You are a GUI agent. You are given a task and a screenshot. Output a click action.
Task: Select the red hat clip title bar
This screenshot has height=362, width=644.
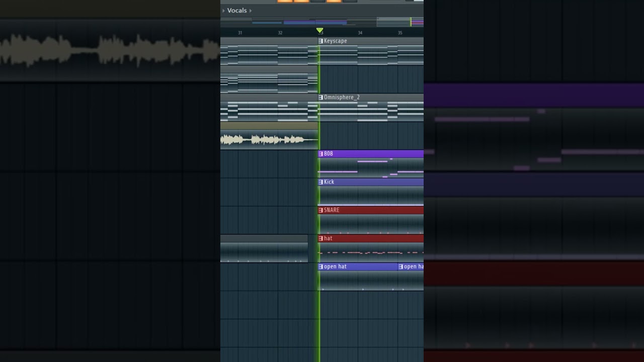[371, 238]
